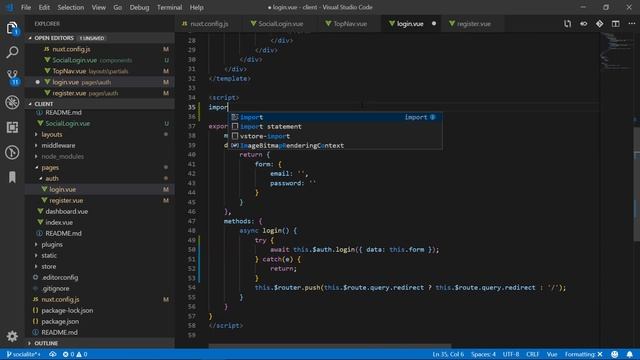The image size is (640, 360).
Task: Open the Bookmarks activity bar icon
Action: (12, 177)
